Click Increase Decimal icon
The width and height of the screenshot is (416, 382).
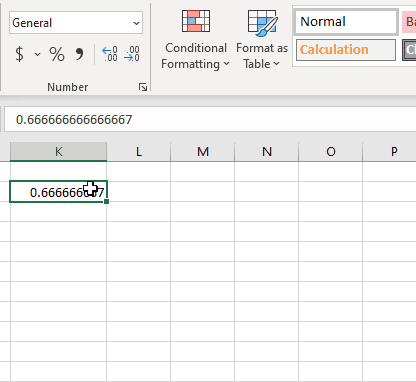[x=110, y=54]
